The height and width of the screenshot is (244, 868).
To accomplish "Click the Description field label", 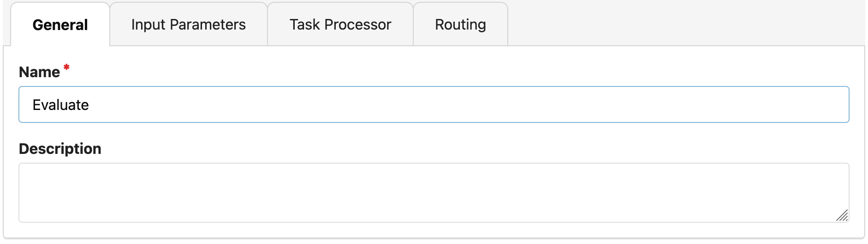I will coord(60,149).
